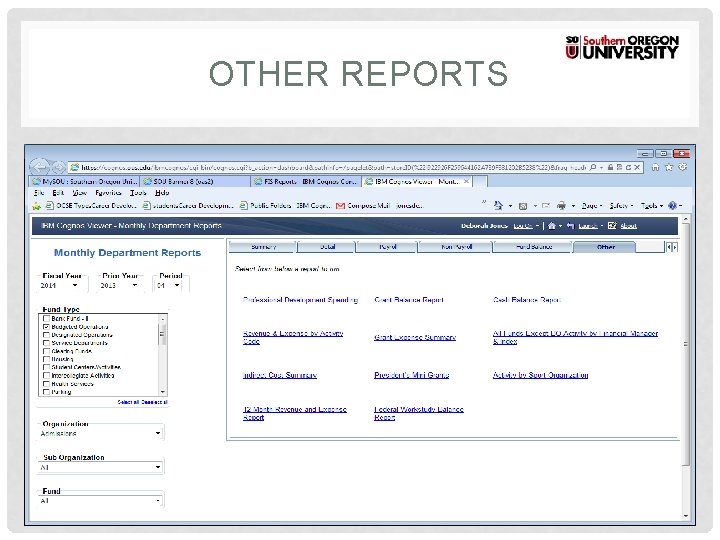Click the page vertical scrollbar
Viewport: 720px width, 540px height.
pyautogui.click(x=686, y=367)
